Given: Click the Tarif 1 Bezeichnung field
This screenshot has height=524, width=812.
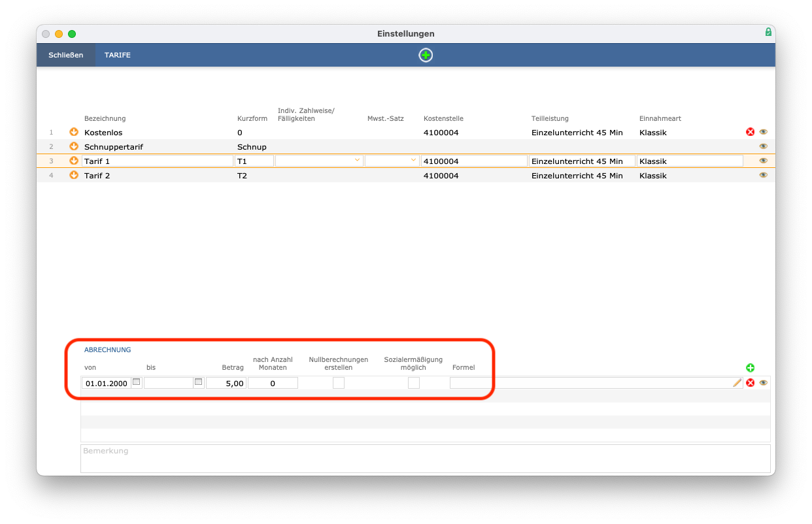Looking at the screenshot, I should [x=158, y=161].
